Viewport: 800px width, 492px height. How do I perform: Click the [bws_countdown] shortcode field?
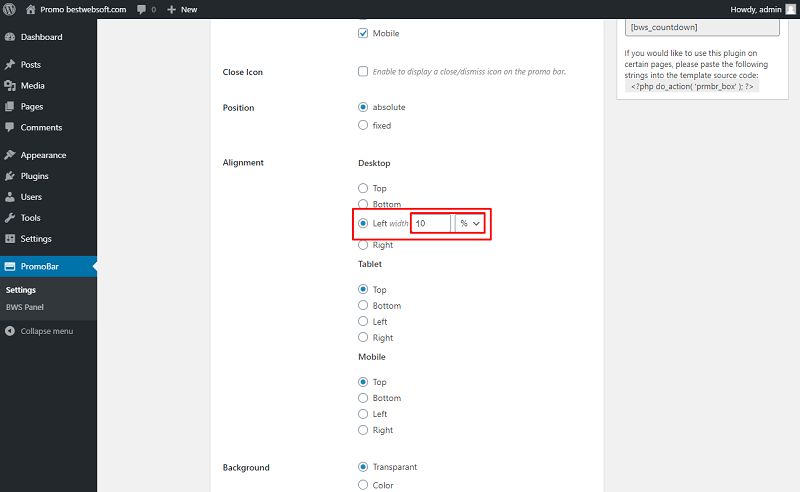(702, 28)
